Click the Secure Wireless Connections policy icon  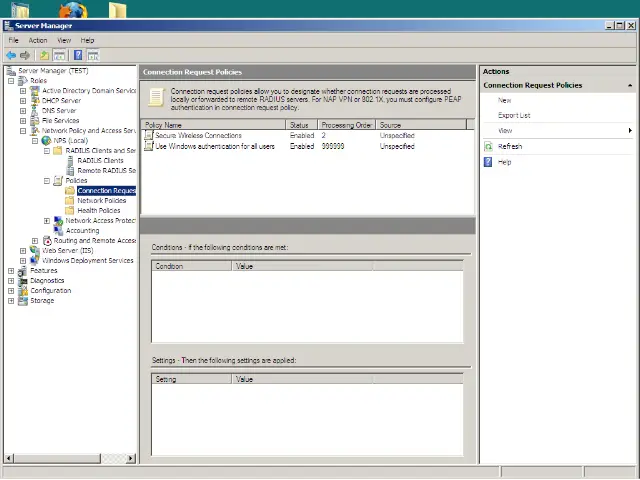(149, 135)
